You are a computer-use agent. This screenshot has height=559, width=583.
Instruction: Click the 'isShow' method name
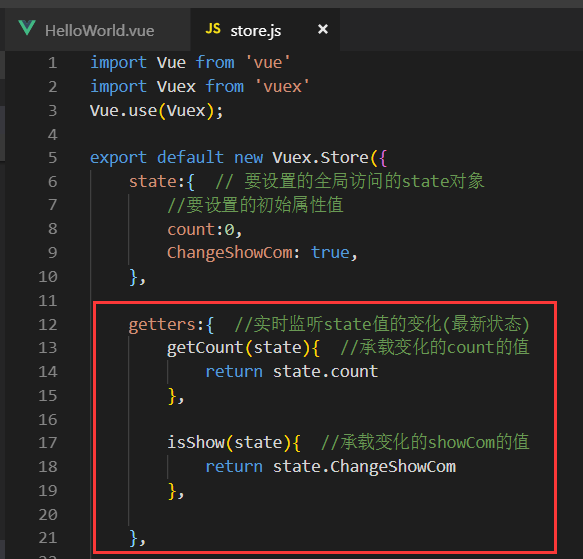pos(196,443)
